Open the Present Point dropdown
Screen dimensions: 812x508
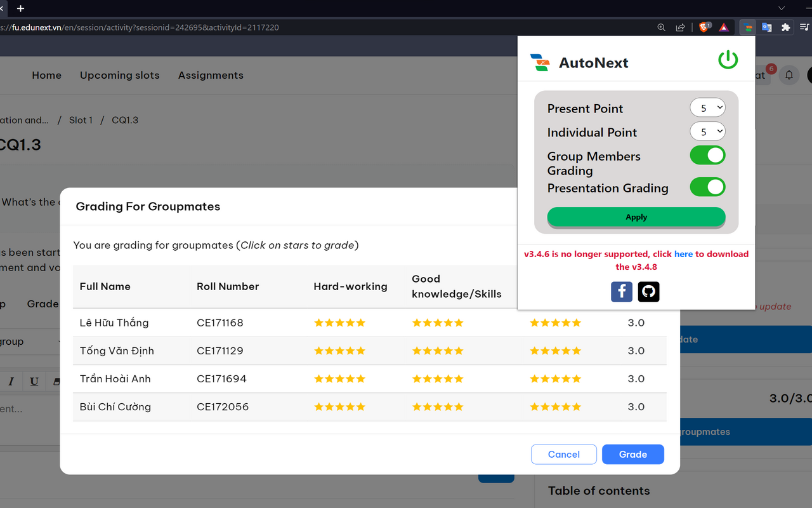click(x=707, y=108)
